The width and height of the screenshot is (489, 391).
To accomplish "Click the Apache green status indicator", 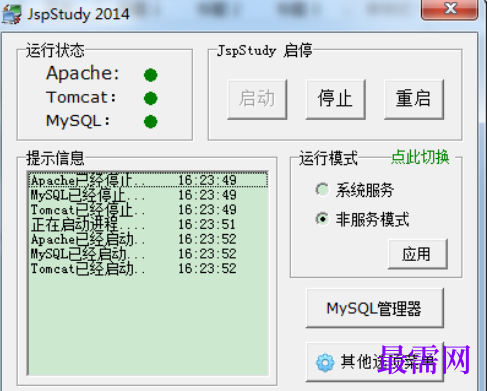I will (151, 75).
